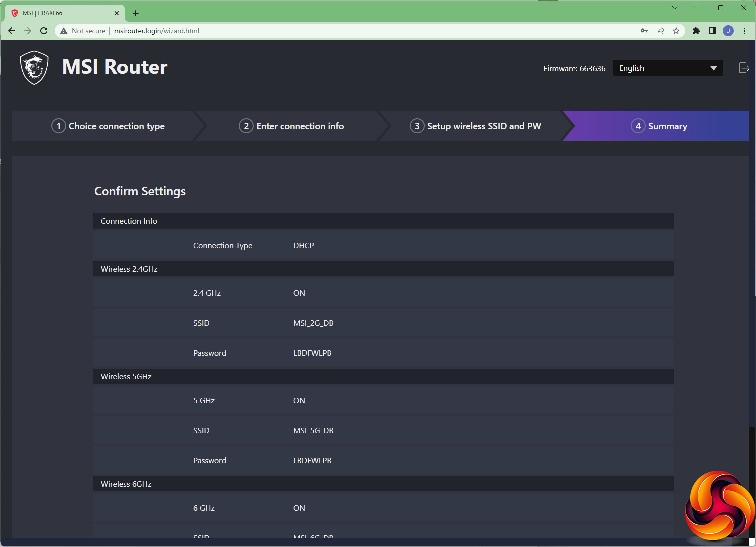Click the DHCP connection type value

304,245
